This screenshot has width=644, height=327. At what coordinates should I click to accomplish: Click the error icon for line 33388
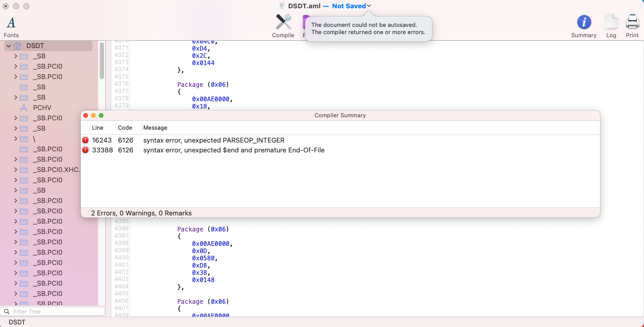[85, 150]
